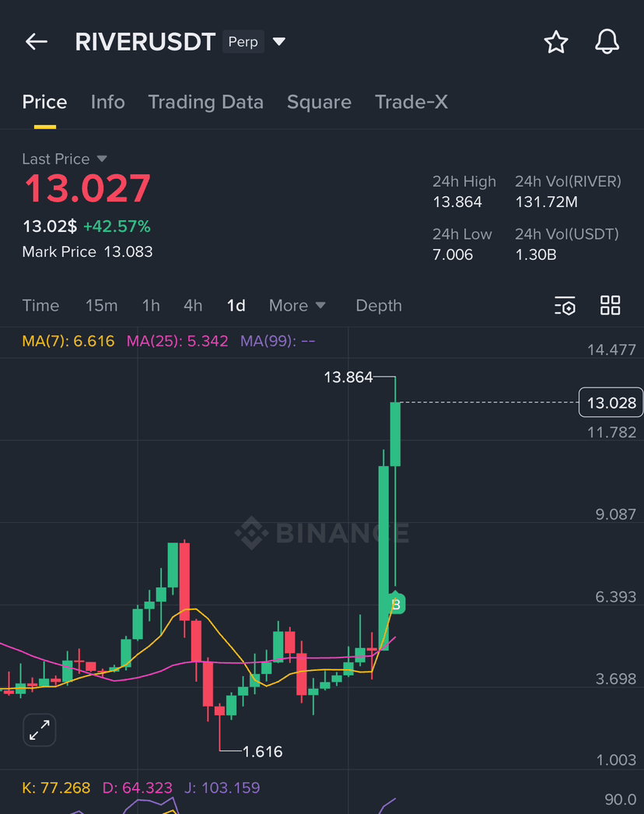The height and width of the screenshot is (814, 644).
Task: Open the chart grid layout icon
Action: pyautogui.click(x=610, y=305)
